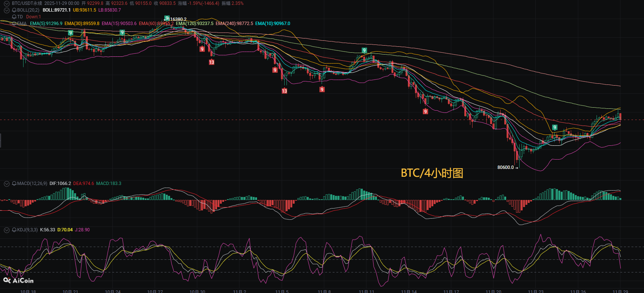Click red 9 marker left of 80600.0 low
The image size is (644, 293).
click(425, 111)
